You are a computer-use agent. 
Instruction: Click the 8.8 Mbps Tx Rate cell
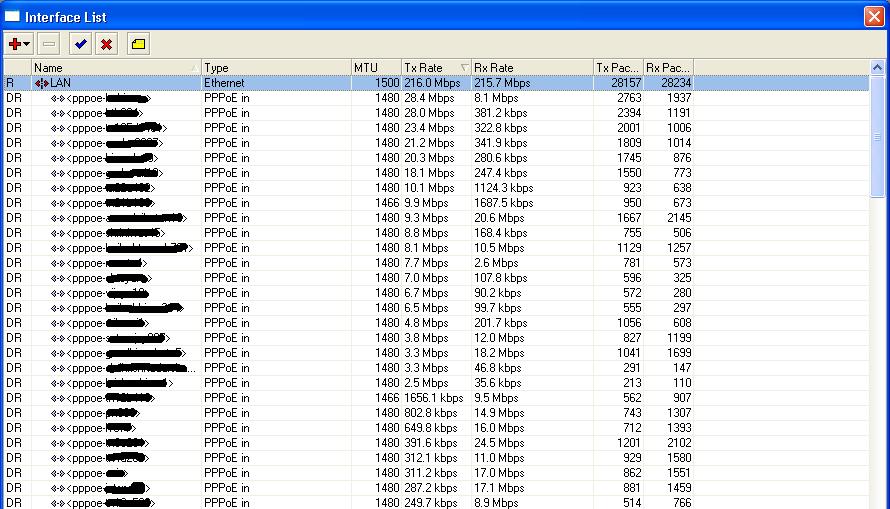click(426, 233)
